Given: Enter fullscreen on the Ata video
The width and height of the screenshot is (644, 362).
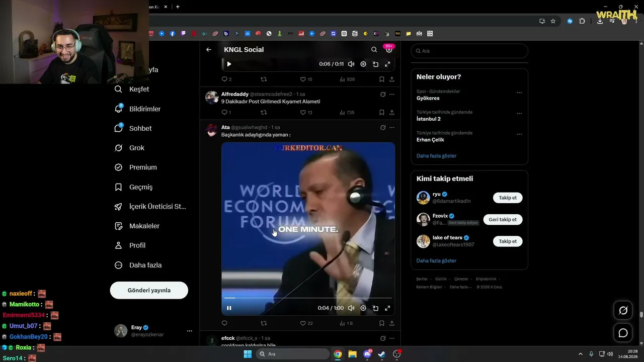Looking at the screenshot, I should point(387,308).
